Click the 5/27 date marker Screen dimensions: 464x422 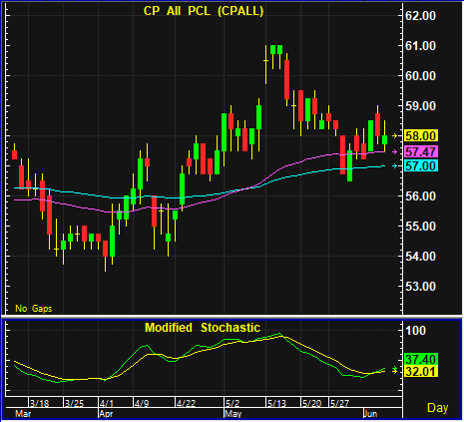pos(340,403)
